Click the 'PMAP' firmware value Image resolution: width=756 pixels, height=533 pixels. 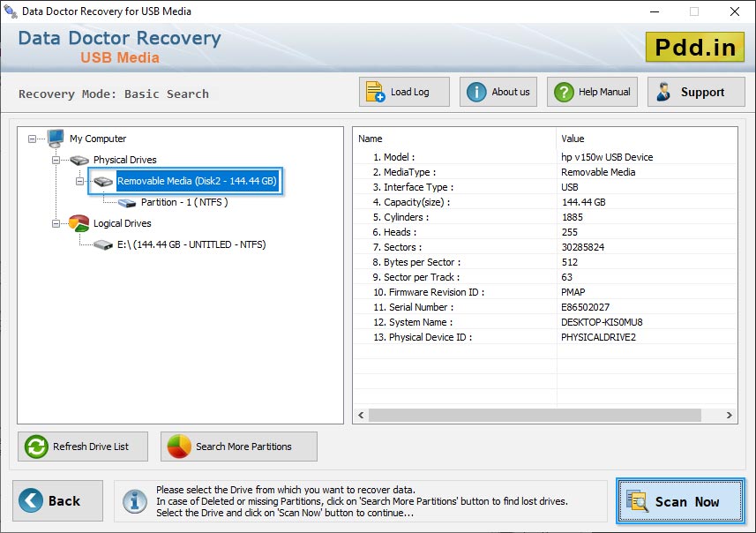coord(573,292)
